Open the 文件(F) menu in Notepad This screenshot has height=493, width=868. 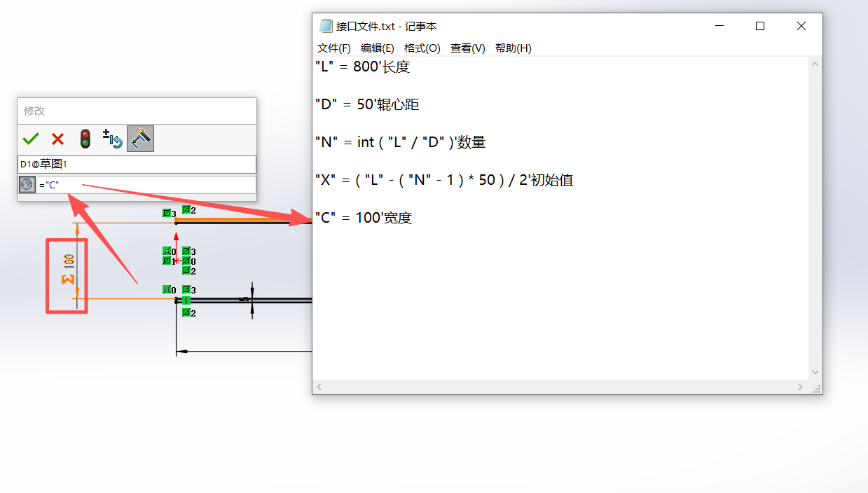pos(334,48)
